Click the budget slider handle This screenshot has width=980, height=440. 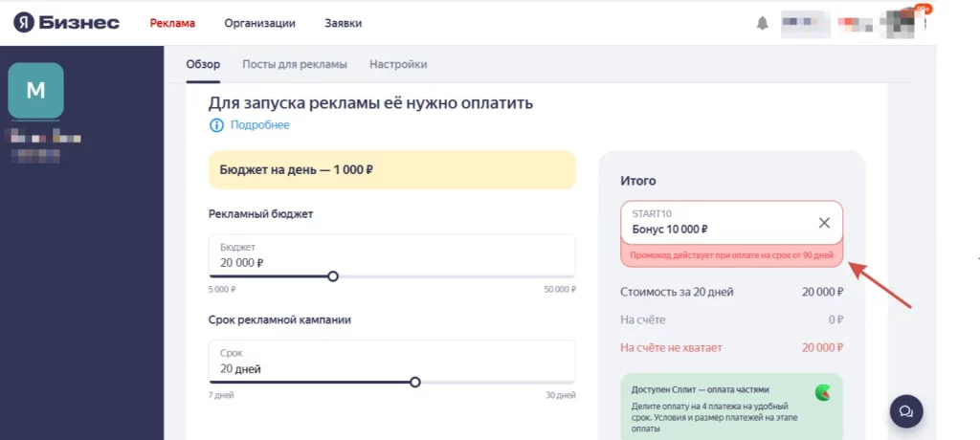click(x=333, y=276)
